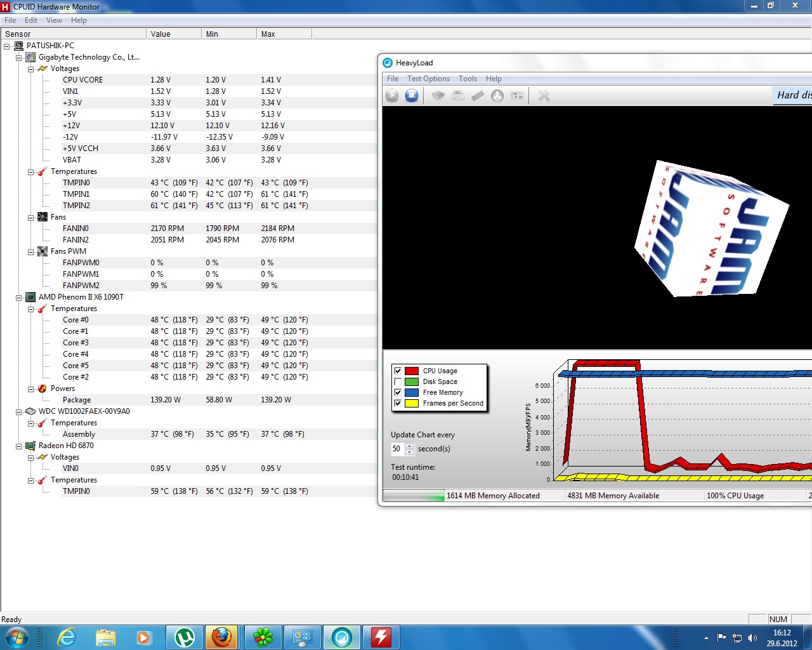Open the Hardware Monitor File menu
Viewport: 812px width, 650px height.
pos(10,20)
